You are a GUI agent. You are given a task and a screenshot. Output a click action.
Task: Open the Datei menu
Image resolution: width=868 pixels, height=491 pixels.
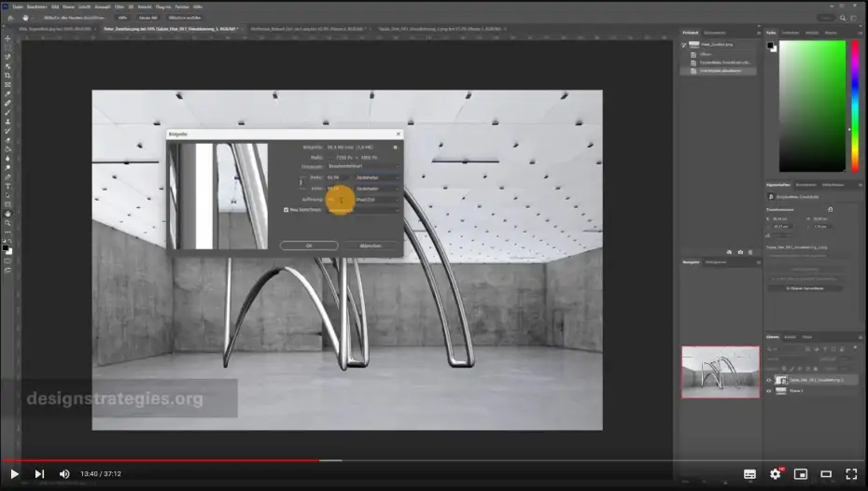coord(18,7)
